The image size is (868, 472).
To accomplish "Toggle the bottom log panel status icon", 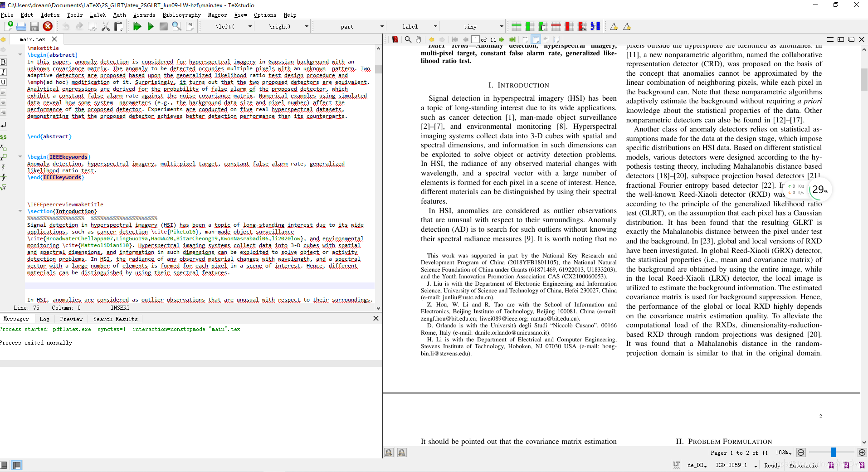I will [17, 465].
